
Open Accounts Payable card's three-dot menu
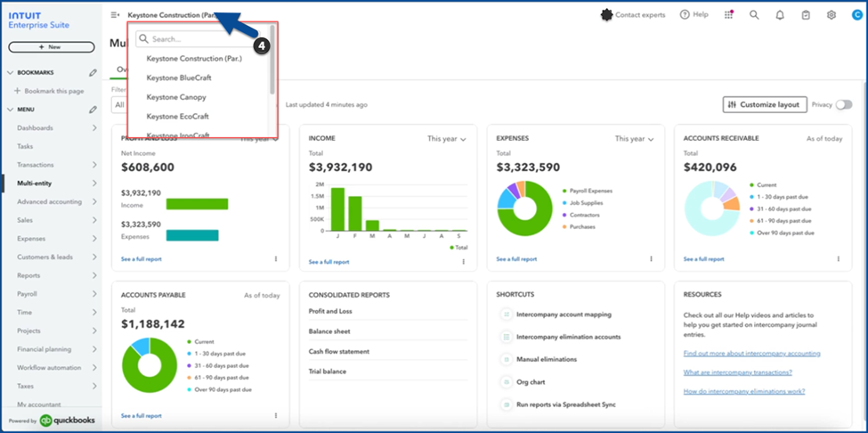(x=276, y=415)
